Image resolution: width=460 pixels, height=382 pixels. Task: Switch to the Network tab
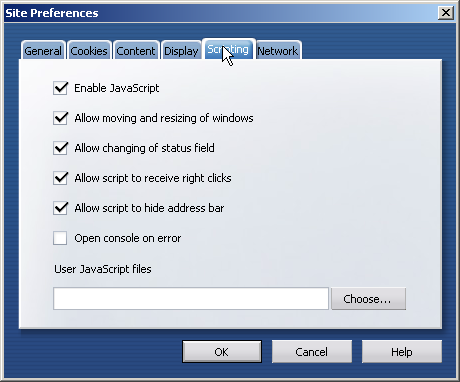coord(278,51)
